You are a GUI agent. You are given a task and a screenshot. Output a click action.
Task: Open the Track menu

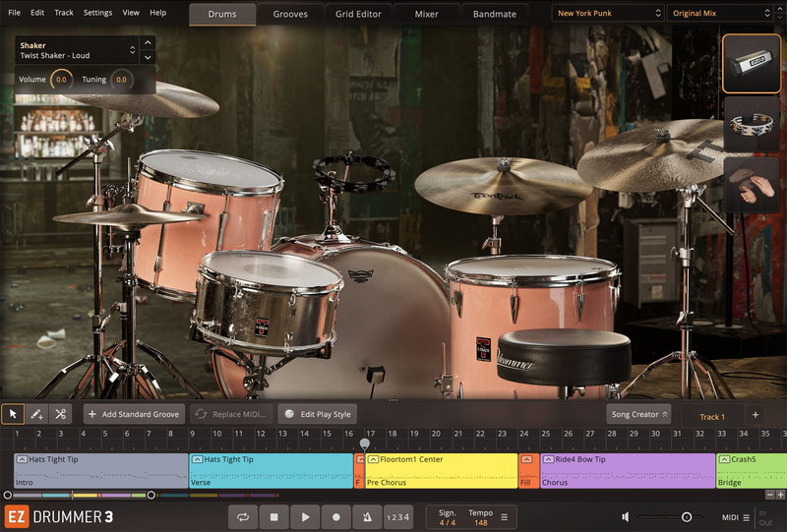pyautogui.click(x=64, y=13)
